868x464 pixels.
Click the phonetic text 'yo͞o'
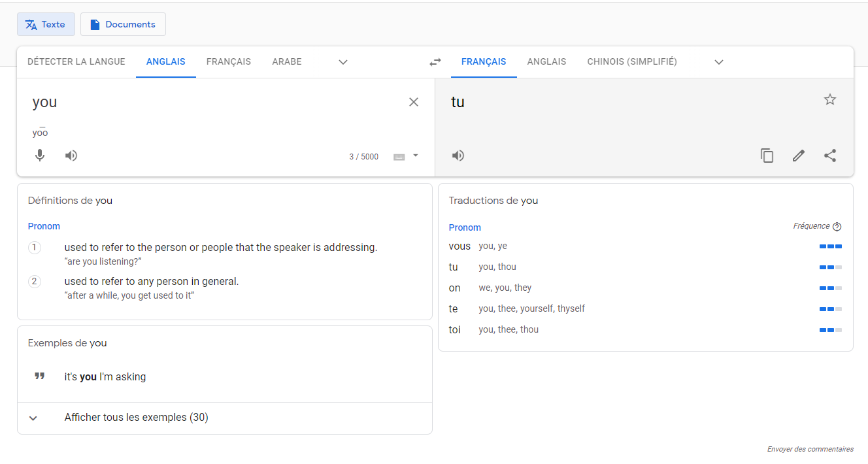pyautogui.click(x=41, y=132)
